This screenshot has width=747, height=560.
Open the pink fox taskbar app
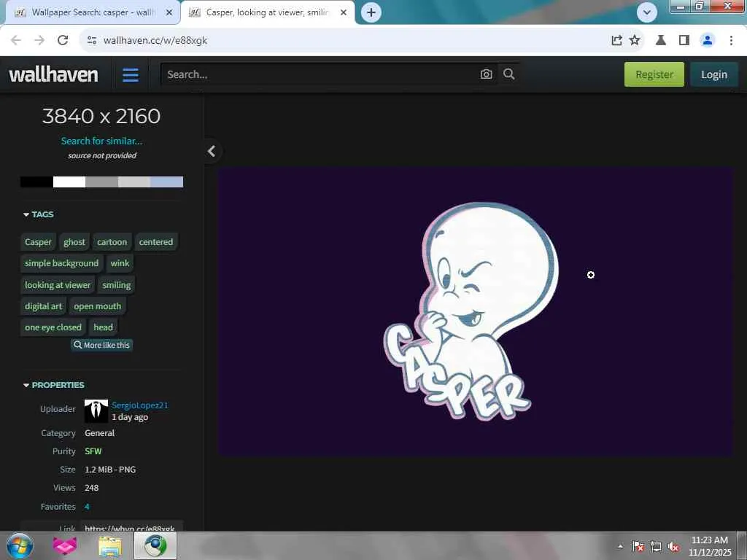click(65, 545)
